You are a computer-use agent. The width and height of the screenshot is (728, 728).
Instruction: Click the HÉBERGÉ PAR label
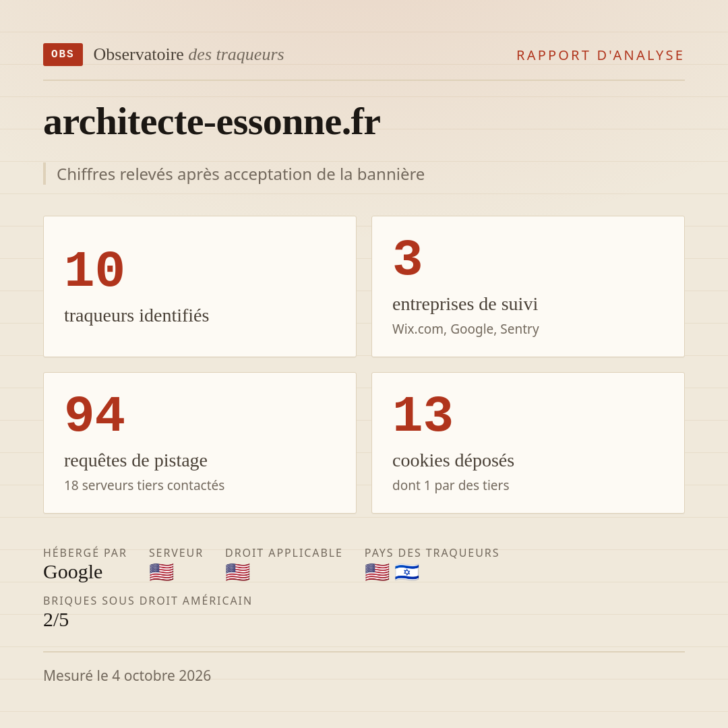[85, 553]
